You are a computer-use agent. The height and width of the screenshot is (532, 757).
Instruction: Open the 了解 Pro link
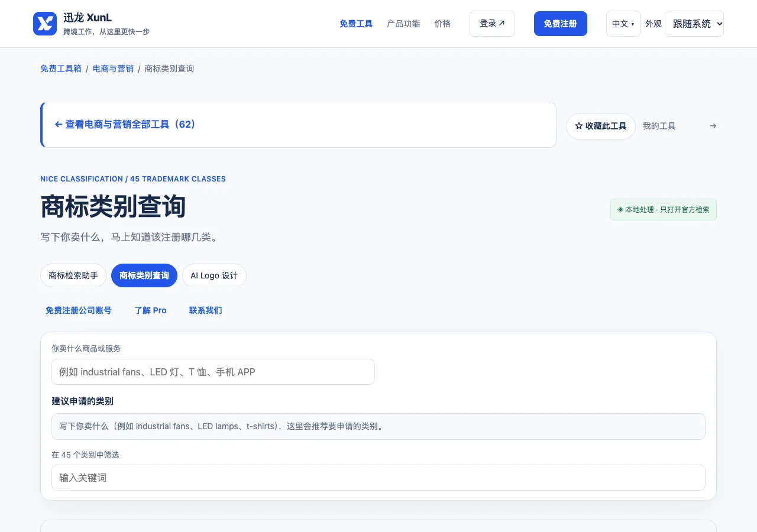click(151, 310)
